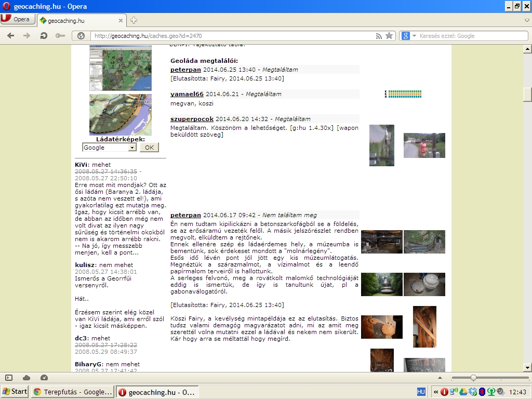Click the 'dc3: mehet' vote line
This screenshot has height=399, width=532.
point(92,338)
